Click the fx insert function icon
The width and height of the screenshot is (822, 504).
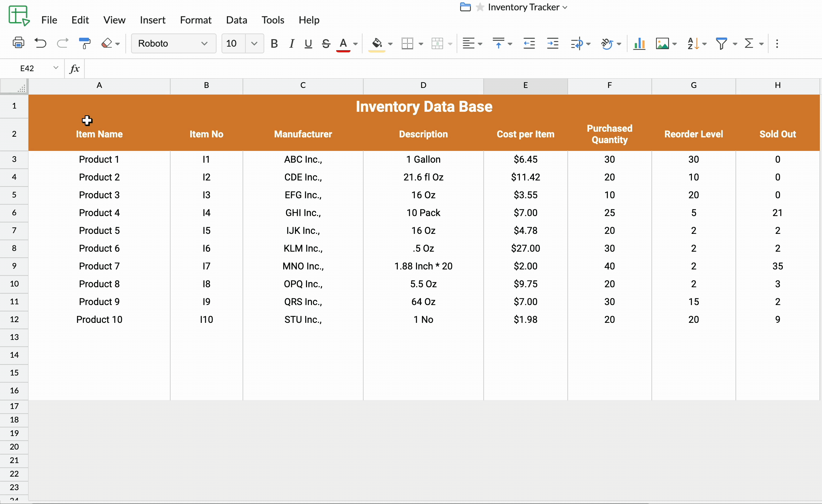[x=74, y=68]
